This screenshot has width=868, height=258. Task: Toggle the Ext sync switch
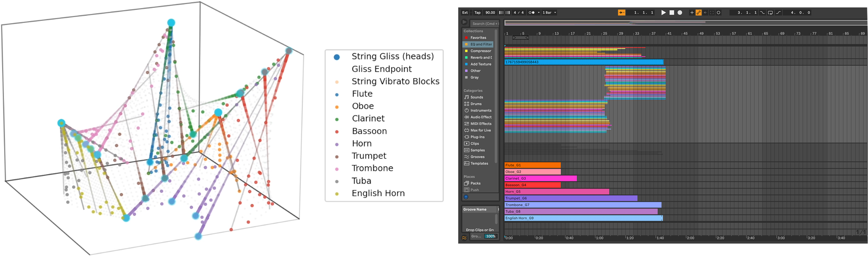point(465,12)
